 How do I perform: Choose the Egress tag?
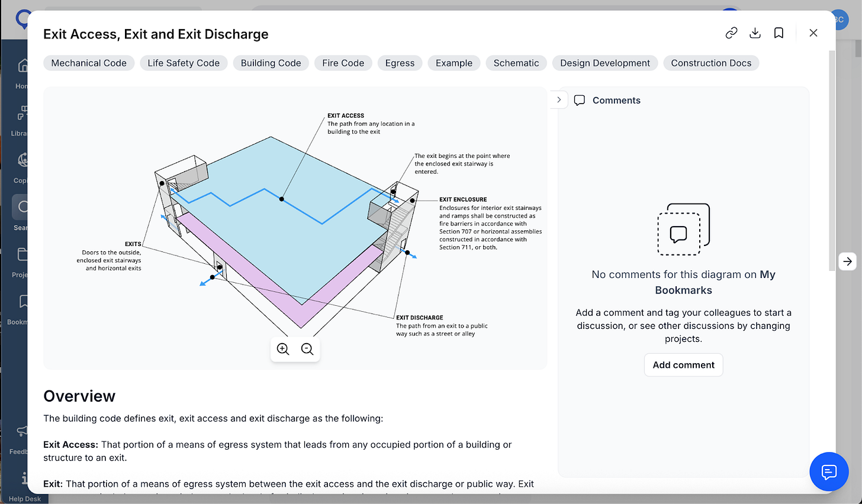[400, 63]
